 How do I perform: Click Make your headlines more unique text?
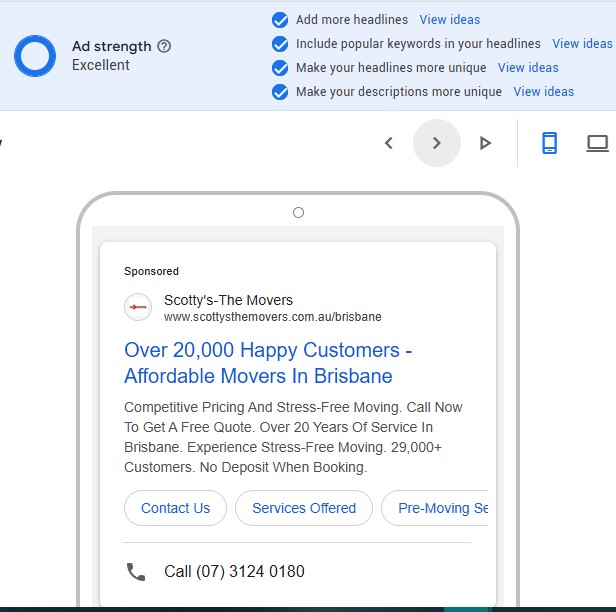pos(391,68)
